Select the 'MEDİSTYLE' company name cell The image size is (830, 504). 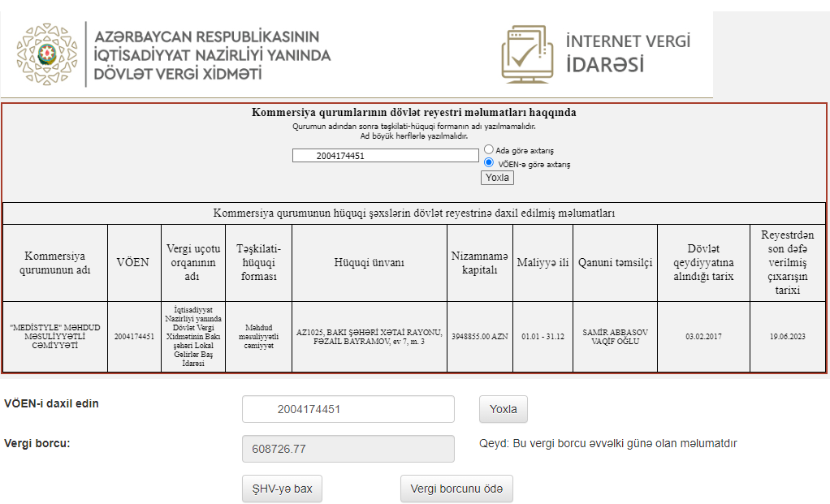tap(54, 336)
